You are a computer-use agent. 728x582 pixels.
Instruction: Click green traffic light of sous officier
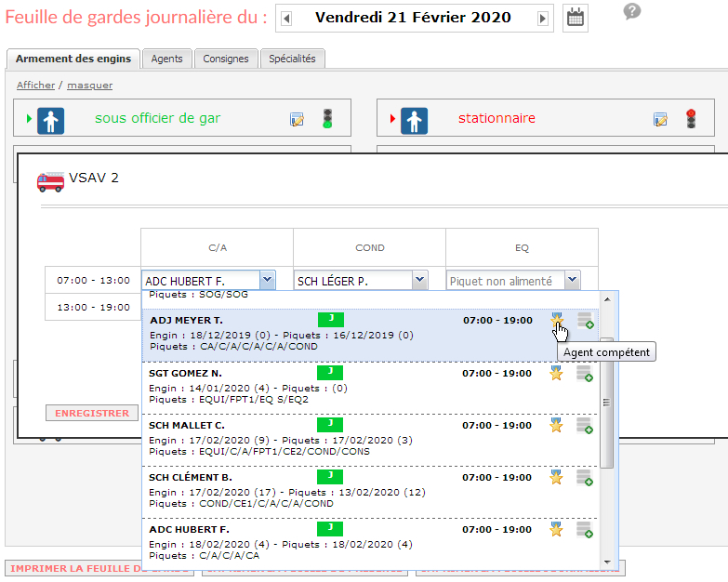pyautogui.click(x=327, y=119)
